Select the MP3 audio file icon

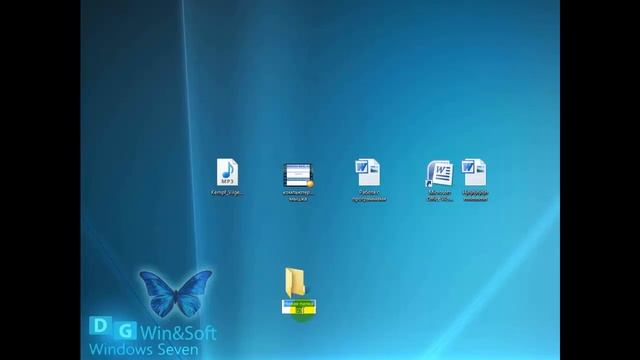point(227,172)
